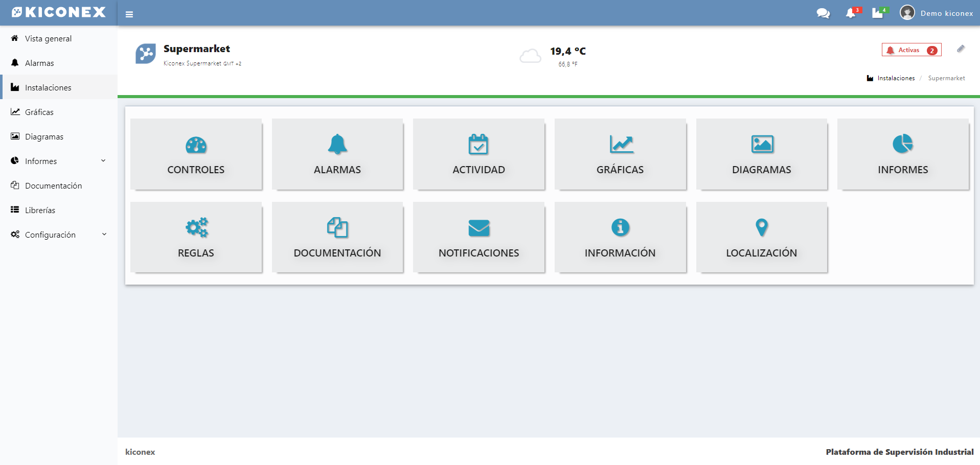Select Librerías in the sidebar

click(x=40, y=210)
